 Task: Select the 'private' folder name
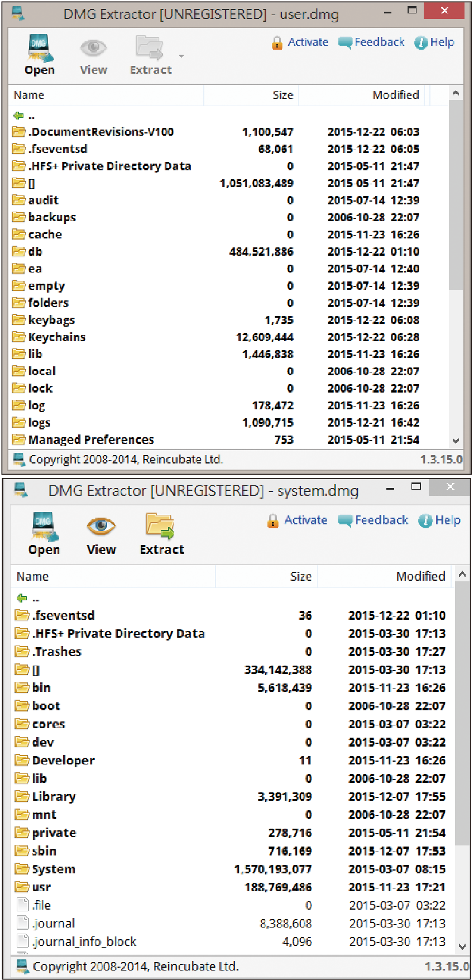(x=54, y=833)
